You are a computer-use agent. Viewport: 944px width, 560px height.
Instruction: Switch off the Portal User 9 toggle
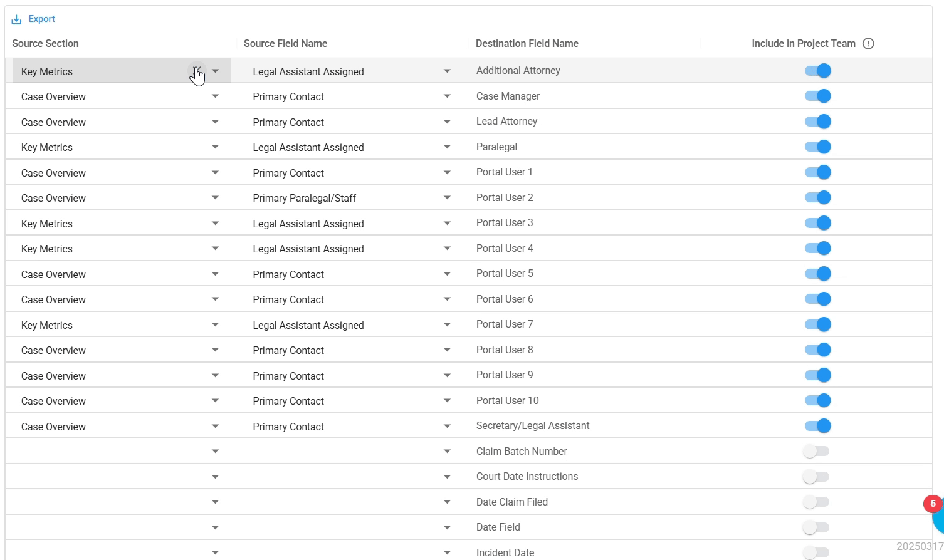pyautogui.click(x=818, y=375)
